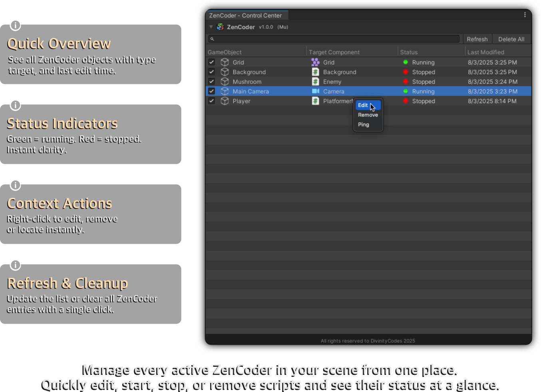
Task: Click the Grid component icon
Action: click(x=315, y=62)
